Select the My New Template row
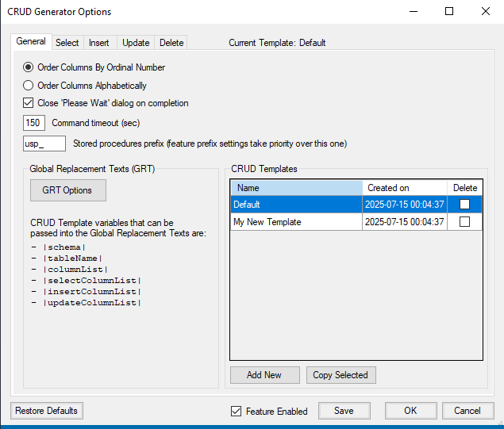Image resolution: width=504 pixels, height=429 pixels. pos(295,222)
